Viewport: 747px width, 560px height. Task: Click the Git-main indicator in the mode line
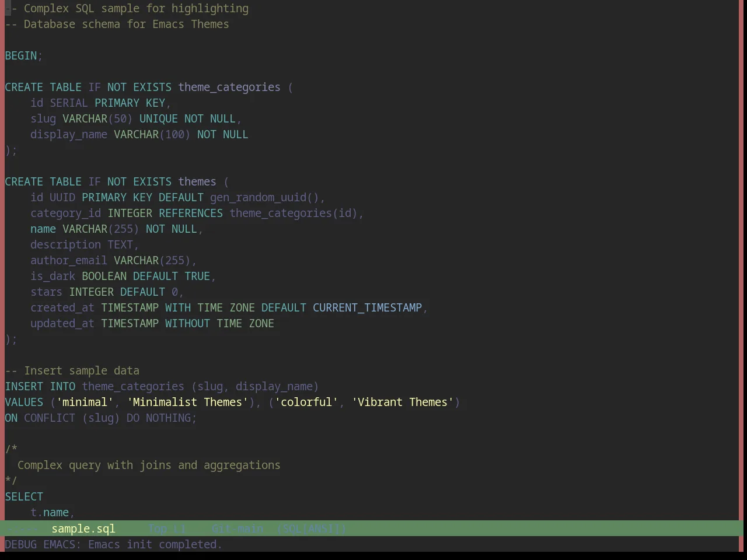pyautogui.click(x=237, y=528)
